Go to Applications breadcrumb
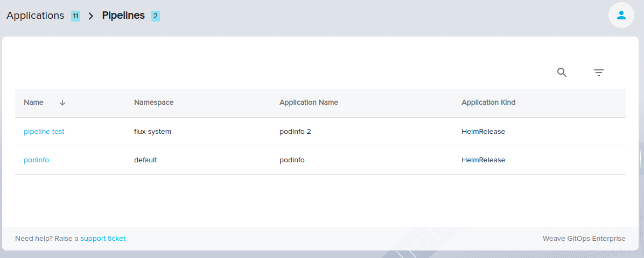 [x=36, y=16]
